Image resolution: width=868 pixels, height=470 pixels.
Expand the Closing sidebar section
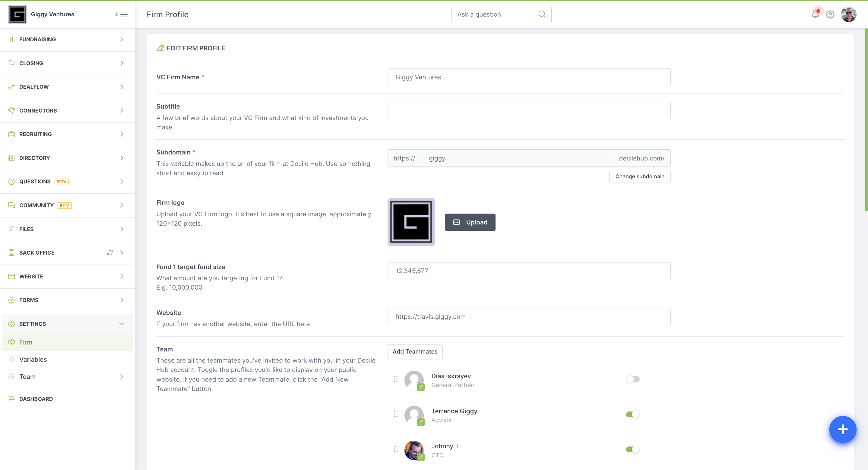[67, 63]
